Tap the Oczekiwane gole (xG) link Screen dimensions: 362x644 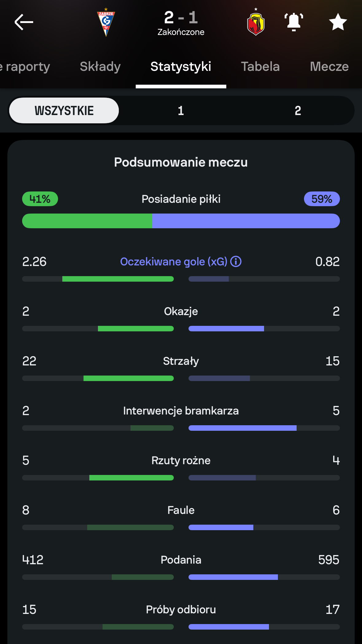[x=173, y=262]
